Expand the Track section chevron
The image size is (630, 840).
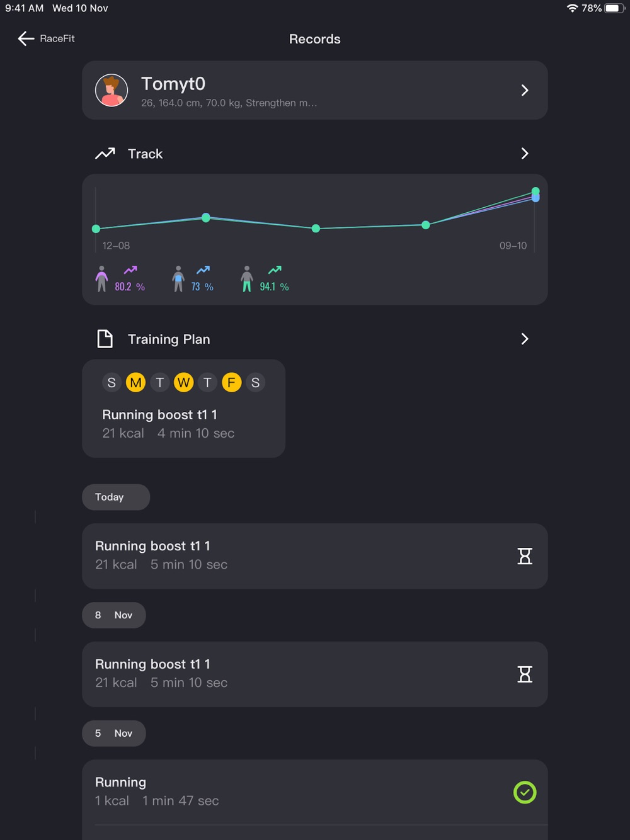pos(525,154)
